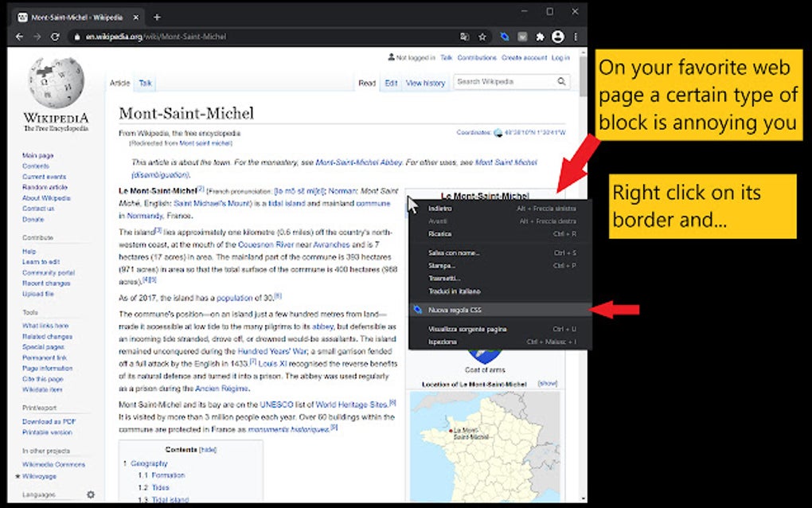The width and height of the screenshot is (812, 508).
Task: Jump to Tides subsection in contents
Action: (x=160, y=487)
